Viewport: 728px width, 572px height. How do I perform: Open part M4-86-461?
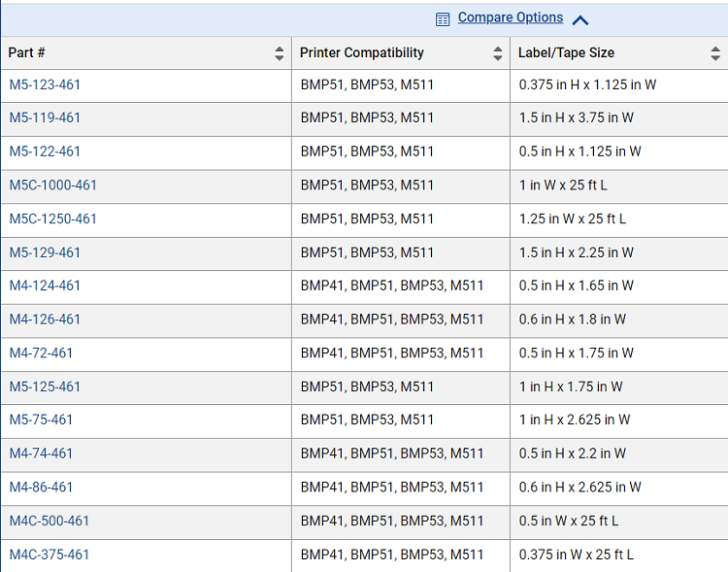click(x=41, y=488)
